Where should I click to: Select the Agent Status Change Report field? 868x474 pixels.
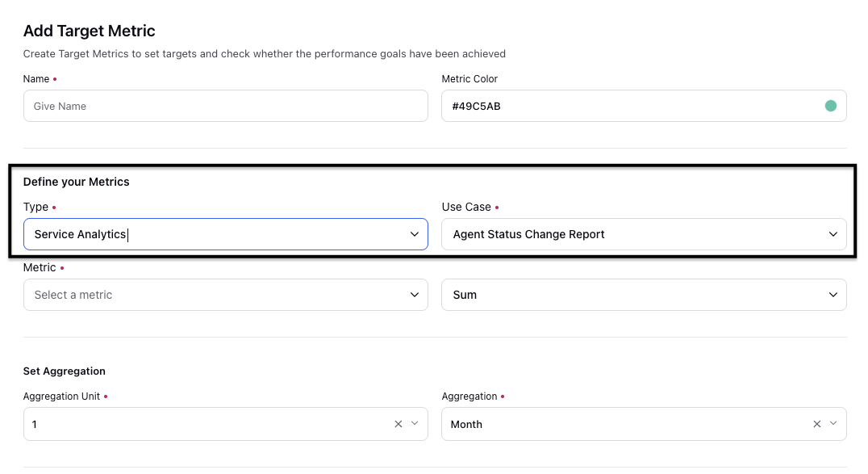(644, 234)
